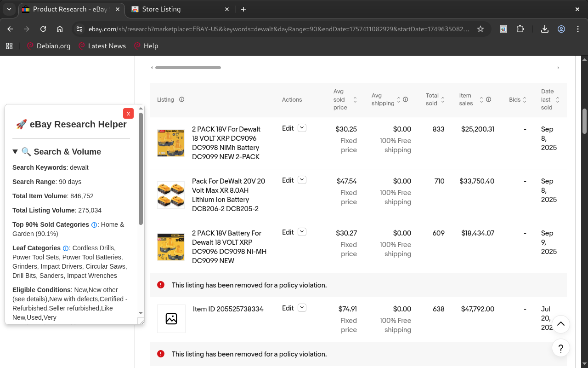Open listing title 2 PACK 18V NiMh Battery 2-PACK
Viewport: 588px width, 368px height.
point(226,143)
